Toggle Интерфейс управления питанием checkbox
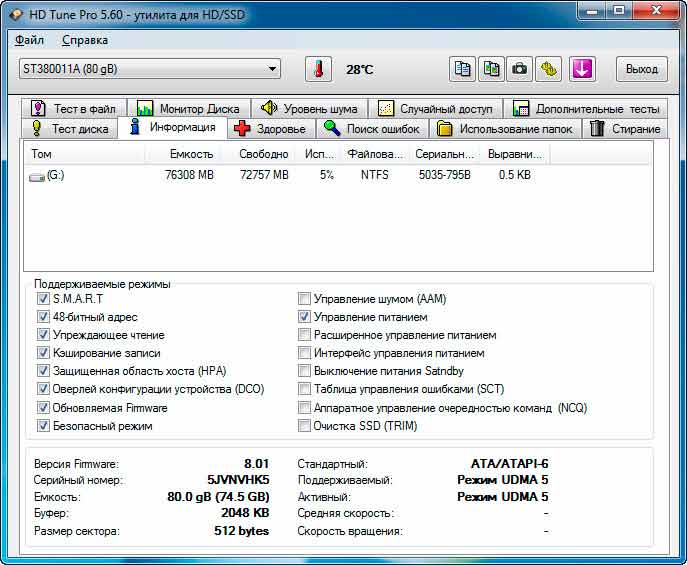 pyautogui.click(x=304, y=353)
